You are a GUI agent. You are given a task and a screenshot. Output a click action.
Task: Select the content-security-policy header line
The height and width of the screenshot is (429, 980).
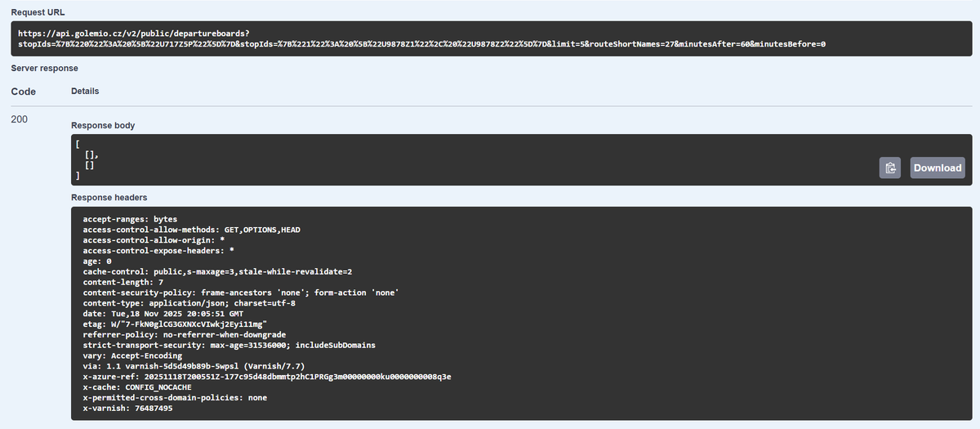pos(240,293)
